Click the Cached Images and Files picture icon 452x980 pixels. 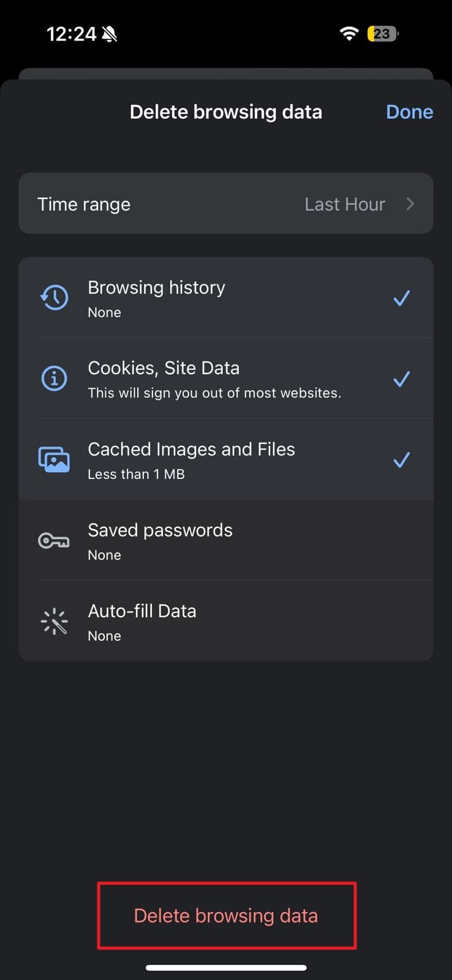click(54, 459)
